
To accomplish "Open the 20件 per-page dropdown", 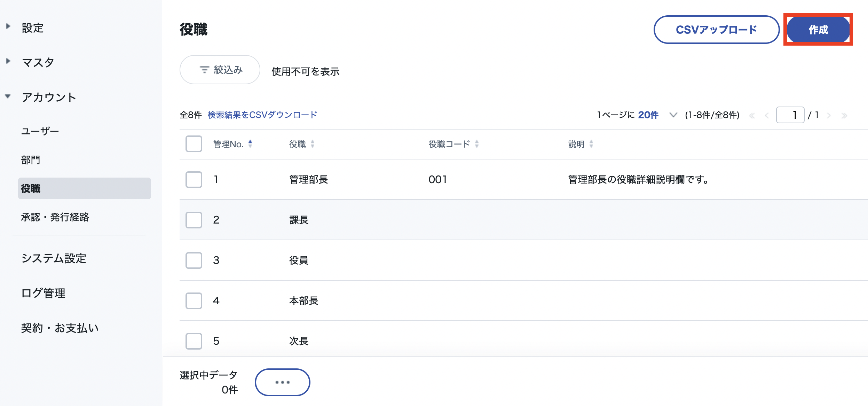I will (657, 115).
